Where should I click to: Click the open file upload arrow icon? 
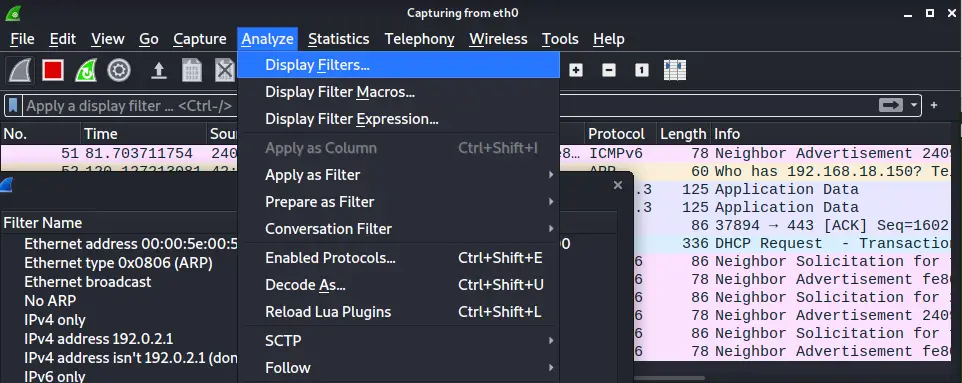click(159, 71)
